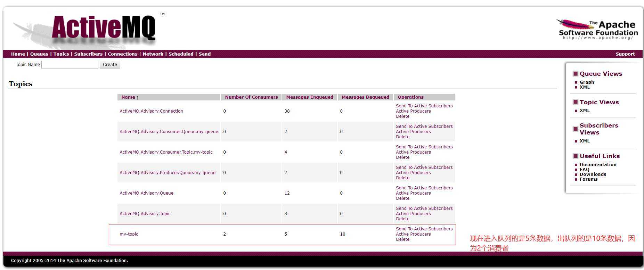This screenshot has height=270, width=644.
Task: Open the Apache Software Foundation logo link
Action: (x=597, y=29)
